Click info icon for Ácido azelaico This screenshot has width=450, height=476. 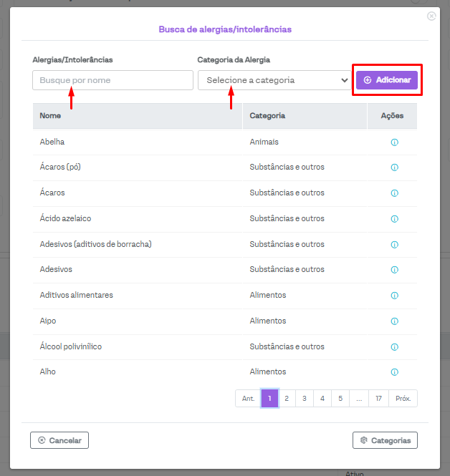pyautogui.click(x=394, y=219)
